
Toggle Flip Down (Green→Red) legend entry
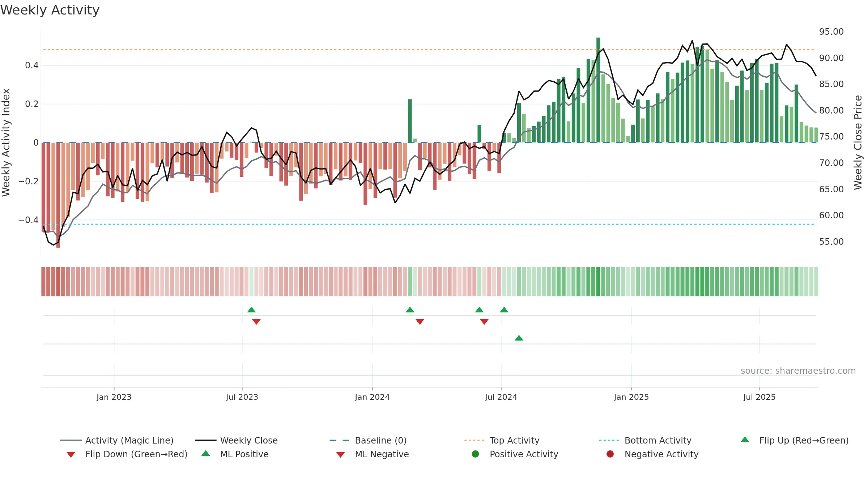tap(127, 454)
